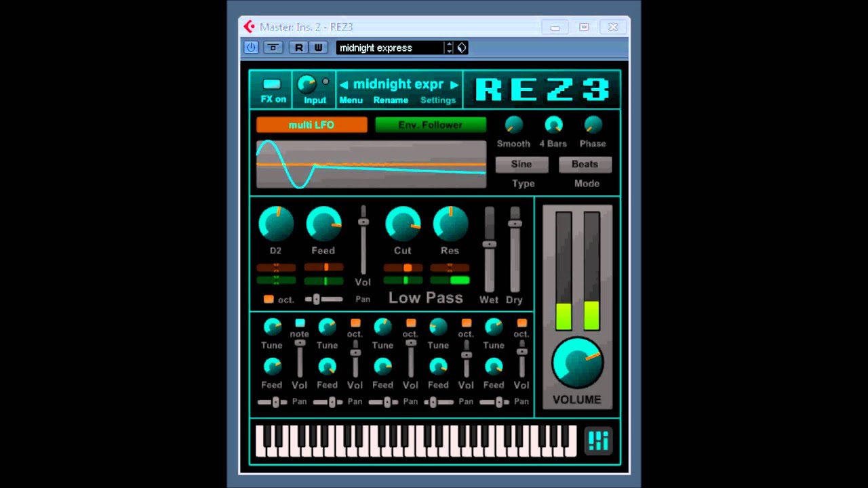This screenshot has height=488, width=868.
Task: Open the Low Pass filter type selector
Action: click(x=425, y=298)
